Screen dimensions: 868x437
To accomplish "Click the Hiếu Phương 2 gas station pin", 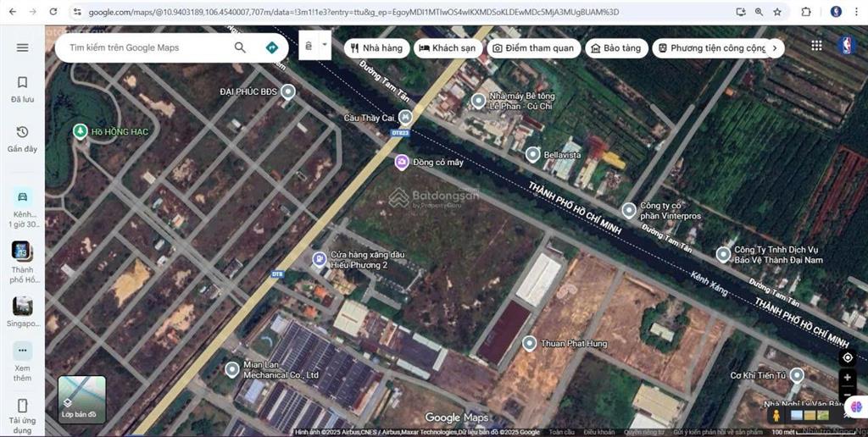I will 319,259.
